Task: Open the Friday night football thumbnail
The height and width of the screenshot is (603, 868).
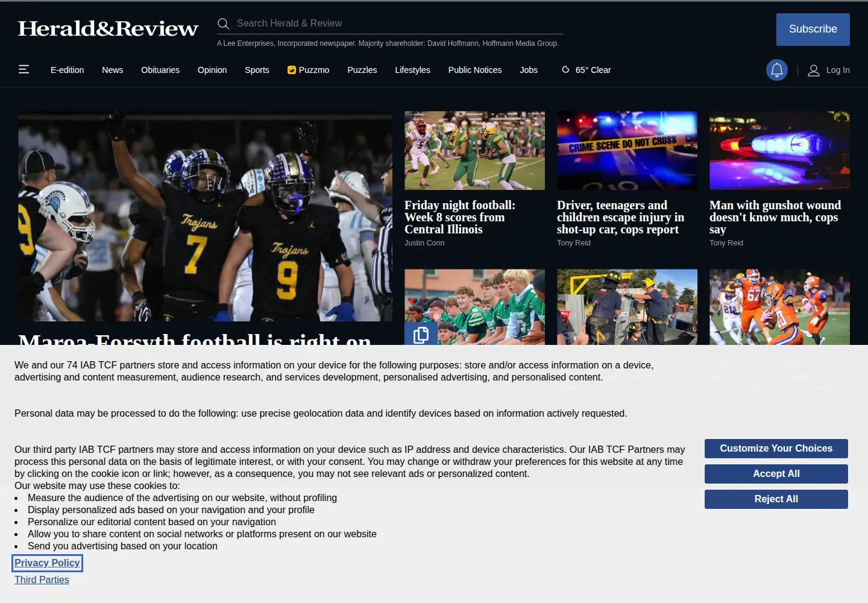Action: coord(474,151)
